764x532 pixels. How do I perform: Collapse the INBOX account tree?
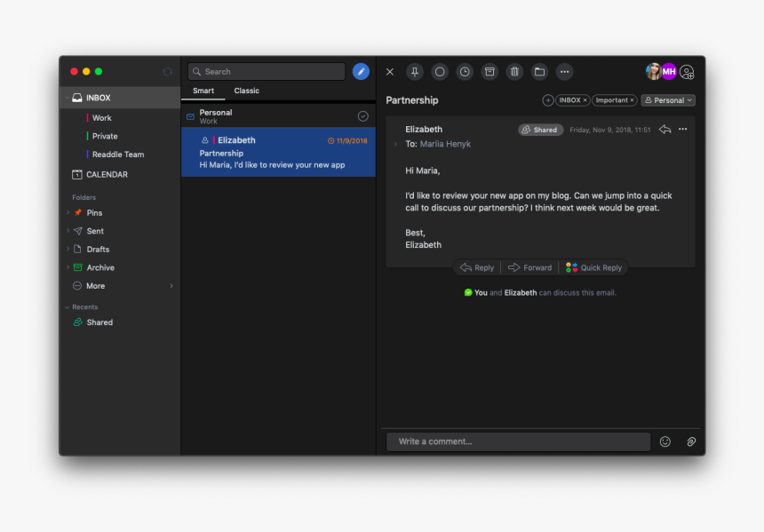click(x=67, y=98)
